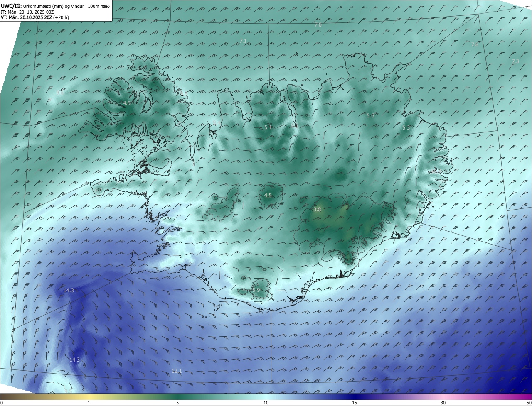
Task: Click the 5.1 value label
Action: click(268, 127)
